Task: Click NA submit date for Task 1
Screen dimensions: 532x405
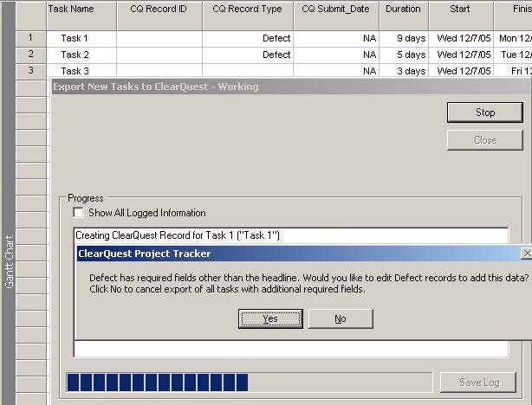Action: [336, 38]
